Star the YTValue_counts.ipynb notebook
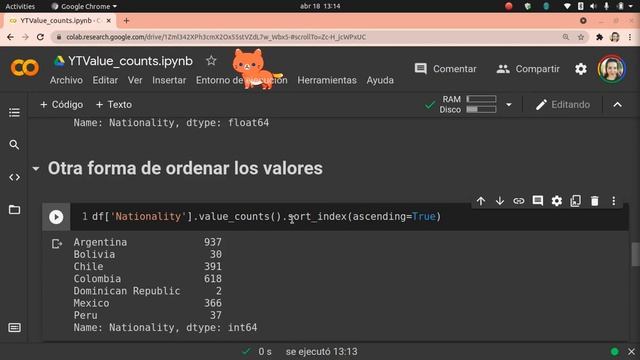Viewport: 640px width, 360px height. tap(211, 61)
